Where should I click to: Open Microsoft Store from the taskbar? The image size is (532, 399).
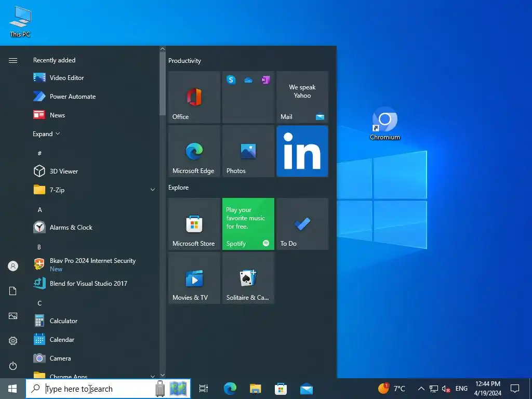[281, 389]
